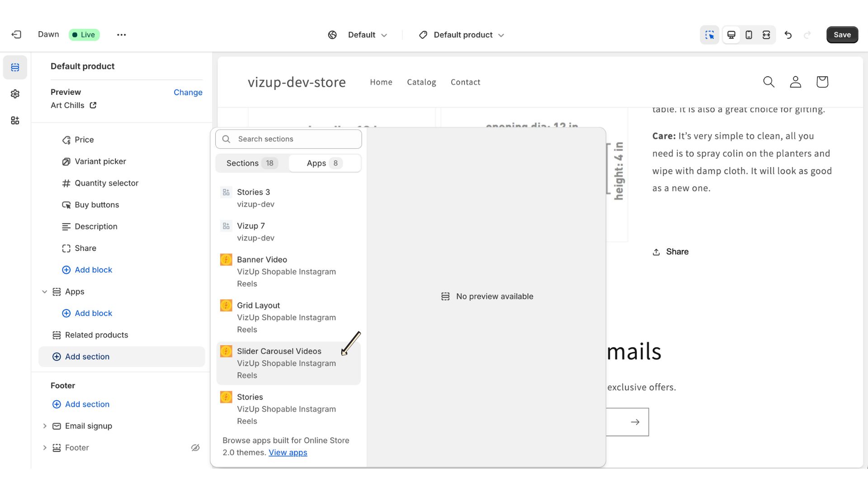
Task: Click the Save button
Action: (842, 35)
